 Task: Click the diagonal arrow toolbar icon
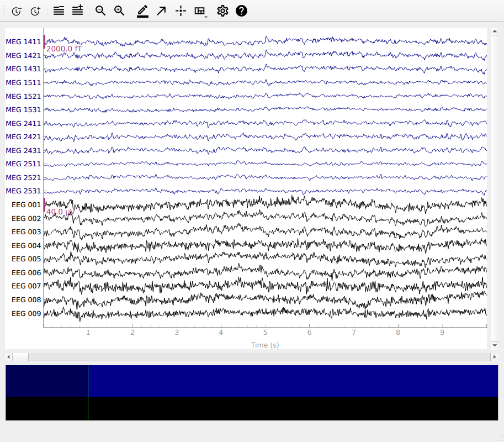tap(161, 11)
